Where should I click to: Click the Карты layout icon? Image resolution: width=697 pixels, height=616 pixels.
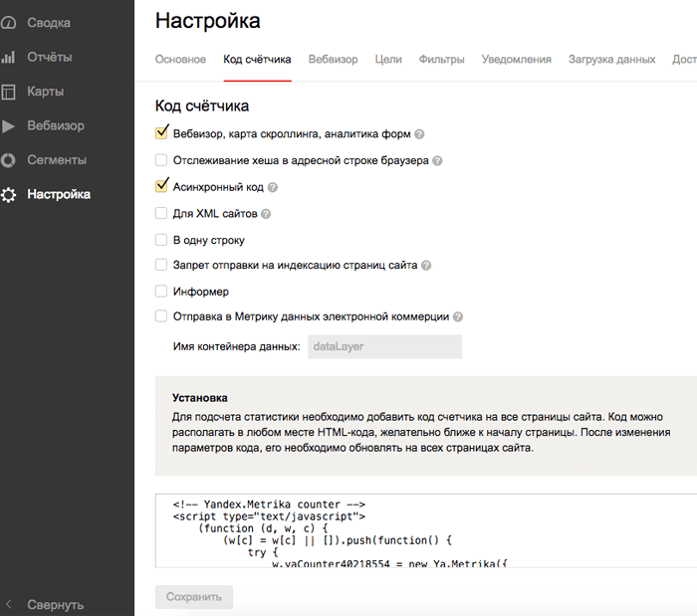point(8,92)
